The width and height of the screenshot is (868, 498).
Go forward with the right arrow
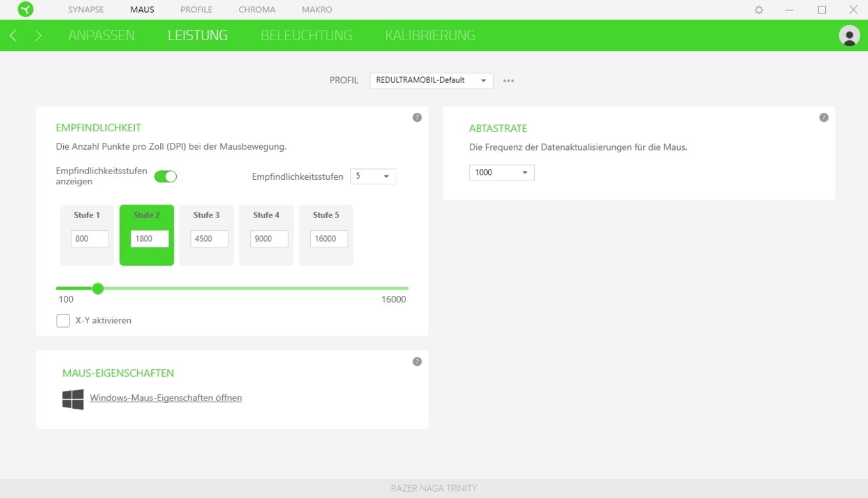38,35
